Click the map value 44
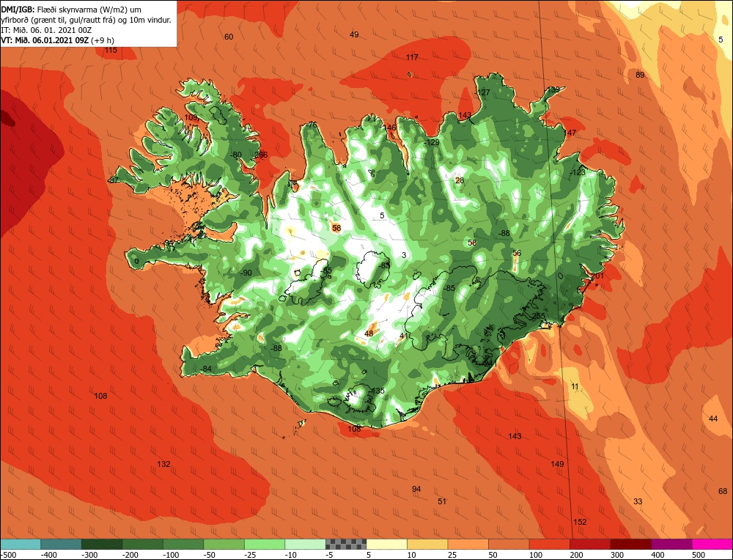The width and height of the screenshot is (733, 560). [x=713, y=419]
